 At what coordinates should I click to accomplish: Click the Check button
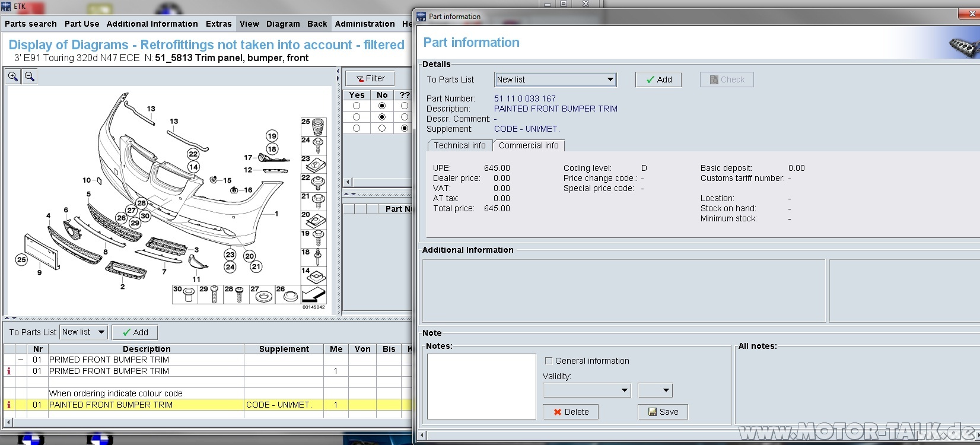(727, 80)
